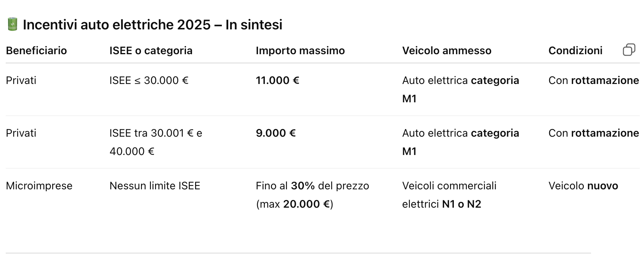Screen dimensions: 644x255
Task: Click the Microimprese row label
Action: point(39,186)
